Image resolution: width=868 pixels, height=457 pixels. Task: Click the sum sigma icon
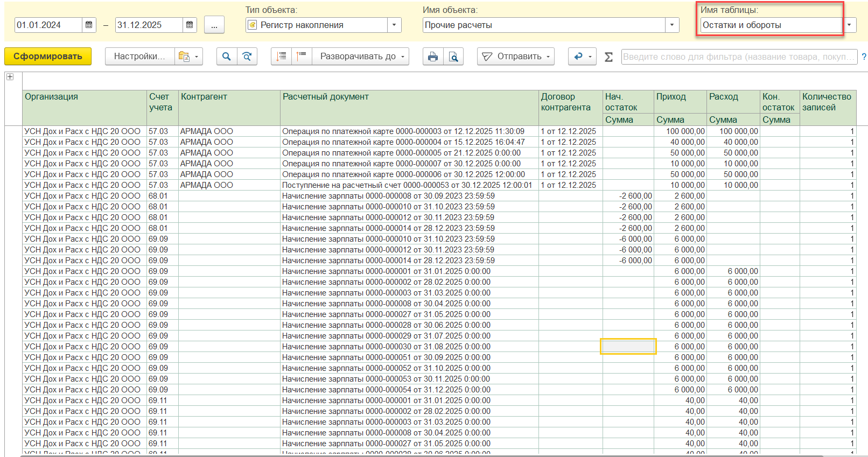(x=608, y=57)
